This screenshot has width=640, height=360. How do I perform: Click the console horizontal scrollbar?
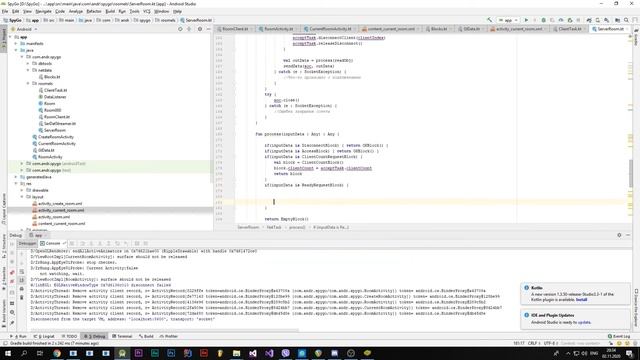tap(163, 331)
